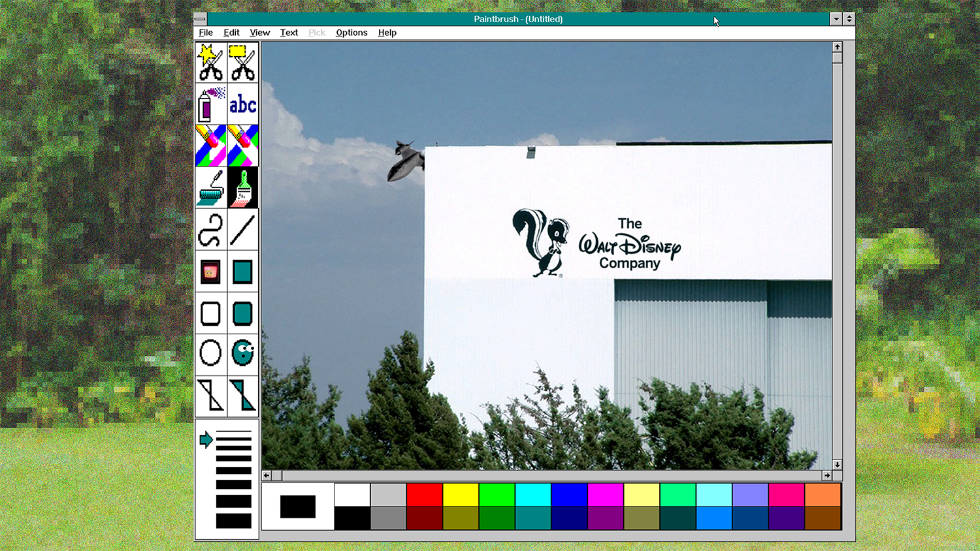
Task: Click the current-color indicator box
Action: click(x=298, y=507)
